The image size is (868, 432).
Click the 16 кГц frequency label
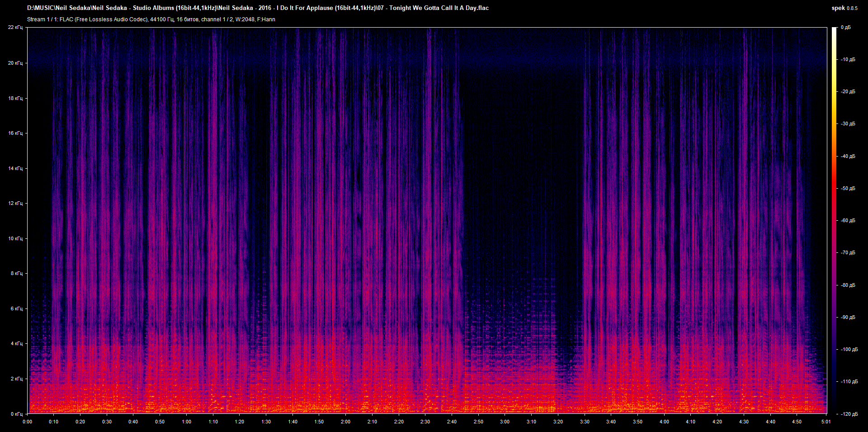tap(15, 133)
